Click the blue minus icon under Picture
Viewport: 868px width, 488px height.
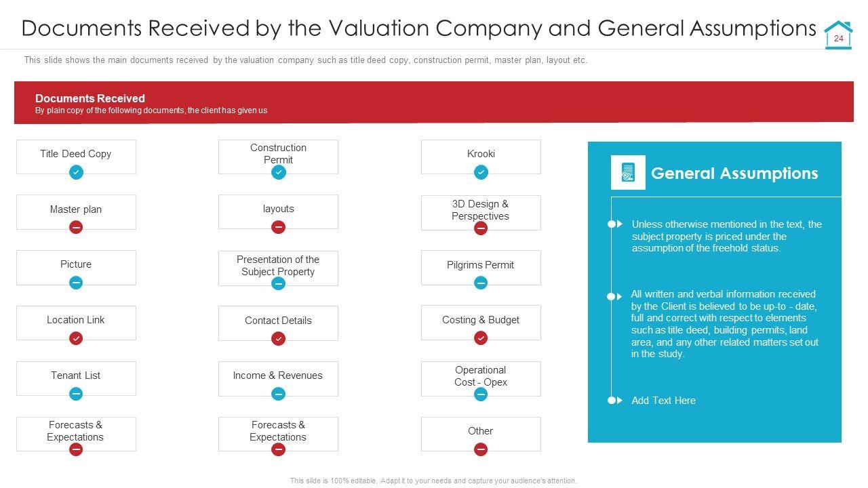76,283
